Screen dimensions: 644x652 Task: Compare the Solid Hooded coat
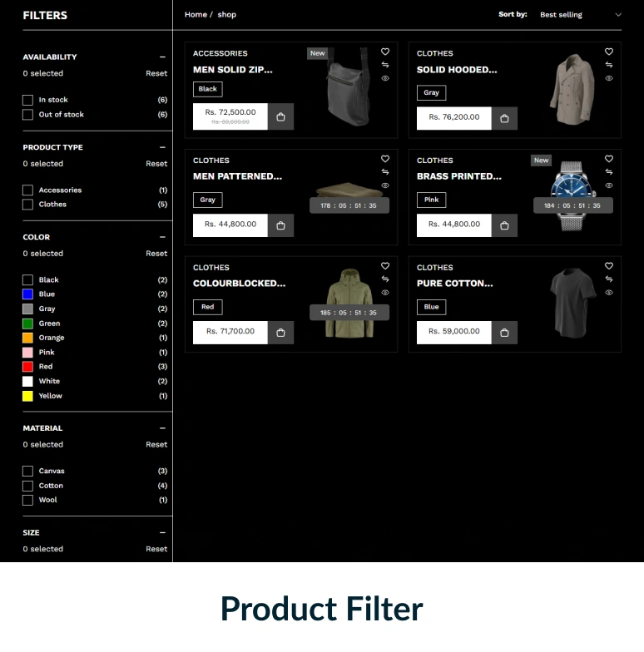coord(609,65)
